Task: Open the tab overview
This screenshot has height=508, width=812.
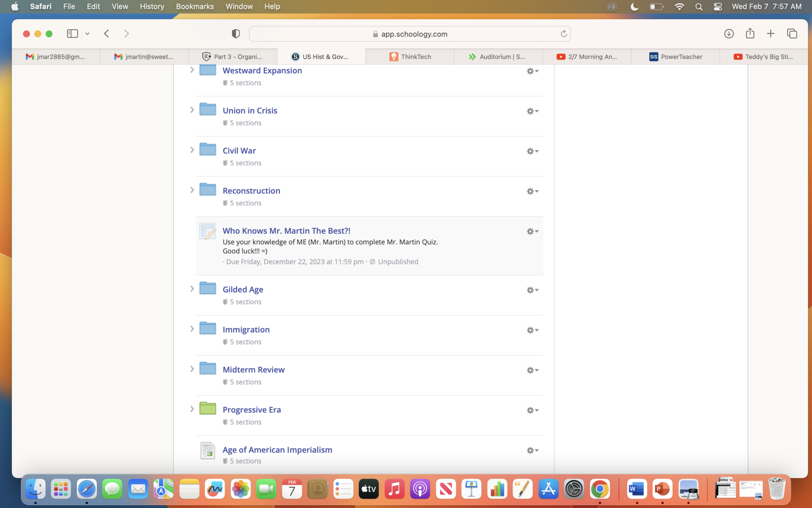Action: (792, 34)
